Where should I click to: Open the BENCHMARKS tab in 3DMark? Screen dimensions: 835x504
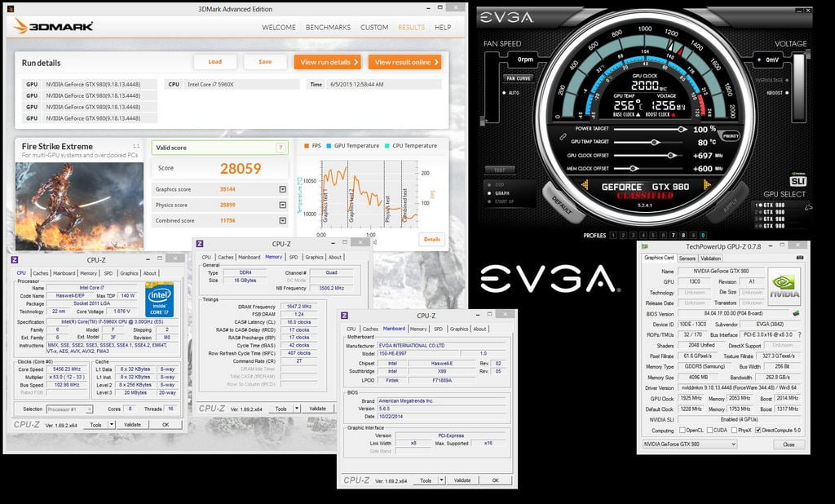tap(328, 27)
